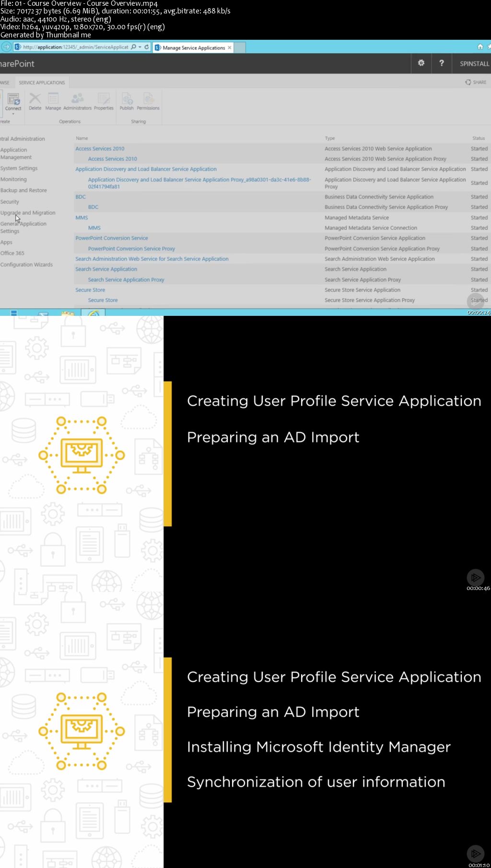Expand the Connect dropdown arrow
491x868 pixels.
13,114
